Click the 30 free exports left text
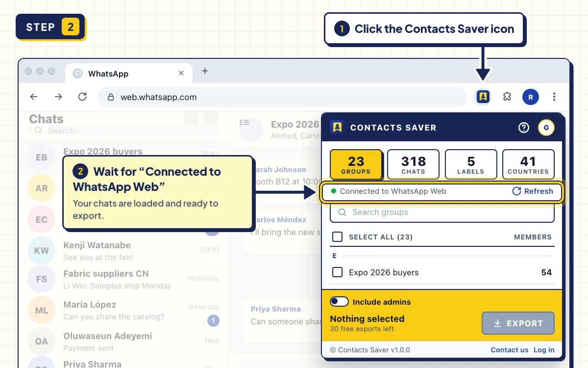This screenshot has height=368, width=588. (362, 329)
